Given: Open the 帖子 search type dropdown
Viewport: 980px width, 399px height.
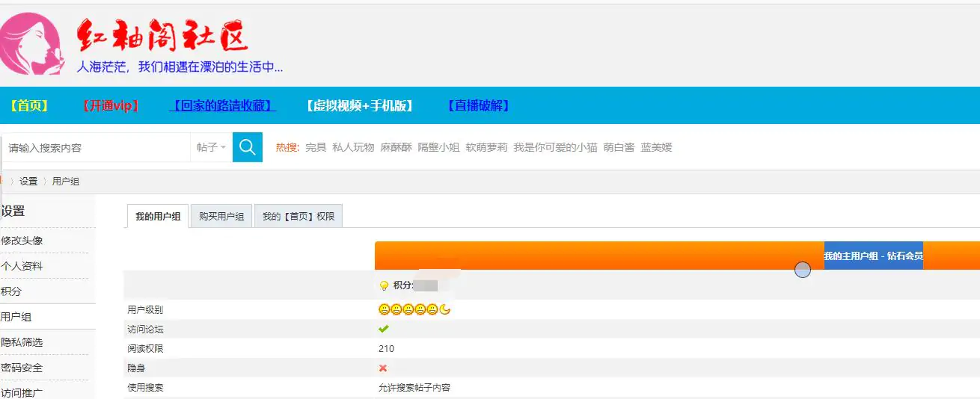Looking at the screenshot, I should tap(211, 147).
